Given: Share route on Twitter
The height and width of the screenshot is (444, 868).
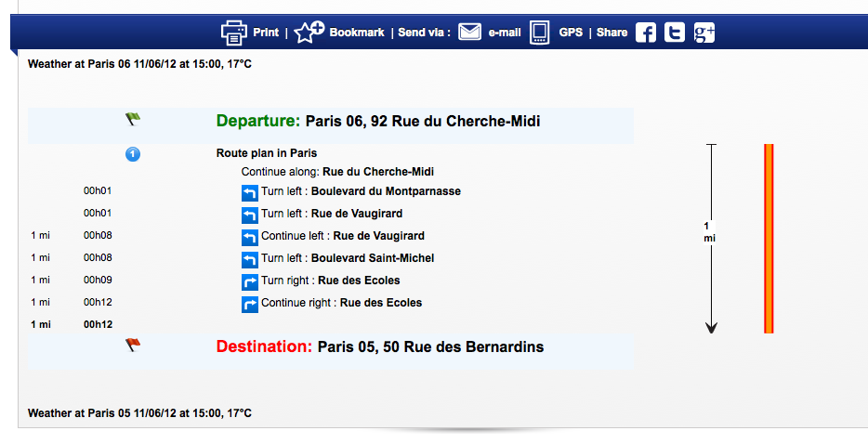Looking at the screenshot, I should pyautogui.click(x=676, y=33).
